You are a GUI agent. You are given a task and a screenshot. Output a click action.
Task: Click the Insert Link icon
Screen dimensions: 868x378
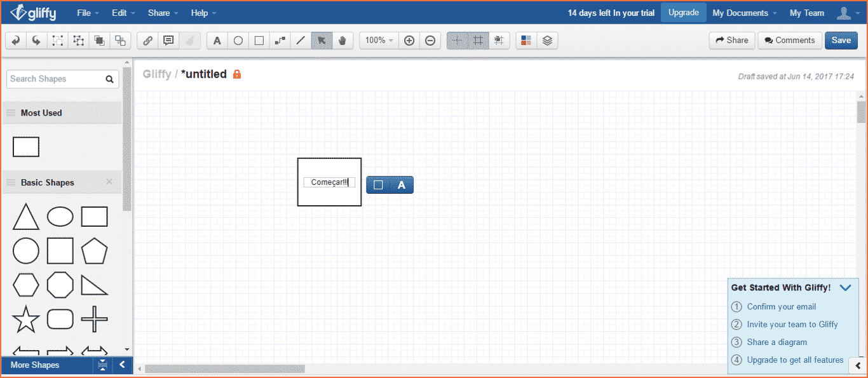click(147, 41)
